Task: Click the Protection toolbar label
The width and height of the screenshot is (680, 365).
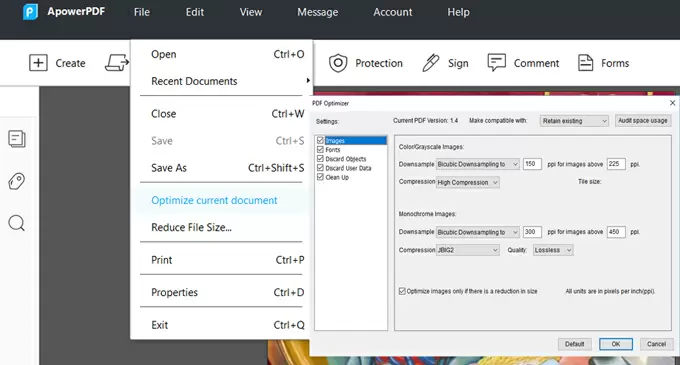Action: click(x=379, y=63)
